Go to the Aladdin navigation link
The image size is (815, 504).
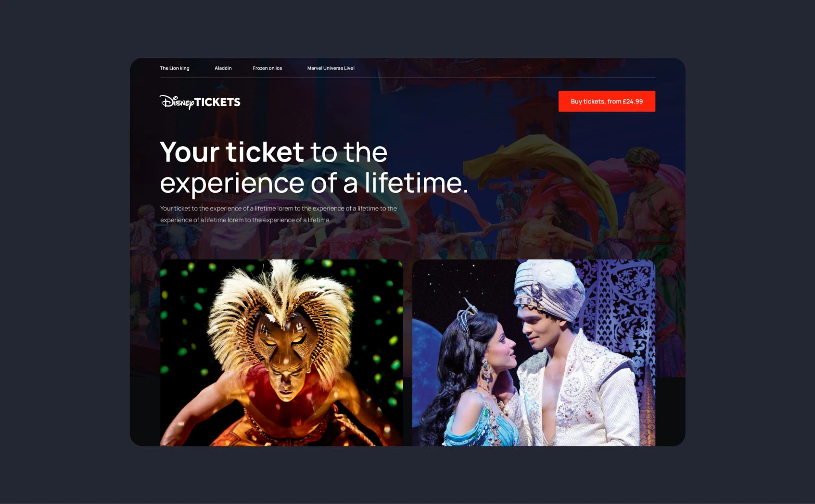click(x=223, y=68)
